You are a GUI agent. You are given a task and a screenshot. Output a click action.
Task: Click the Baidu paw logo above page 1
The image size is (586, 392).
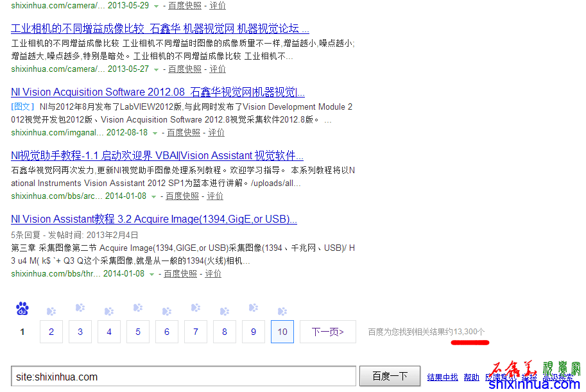click(22, 309)
